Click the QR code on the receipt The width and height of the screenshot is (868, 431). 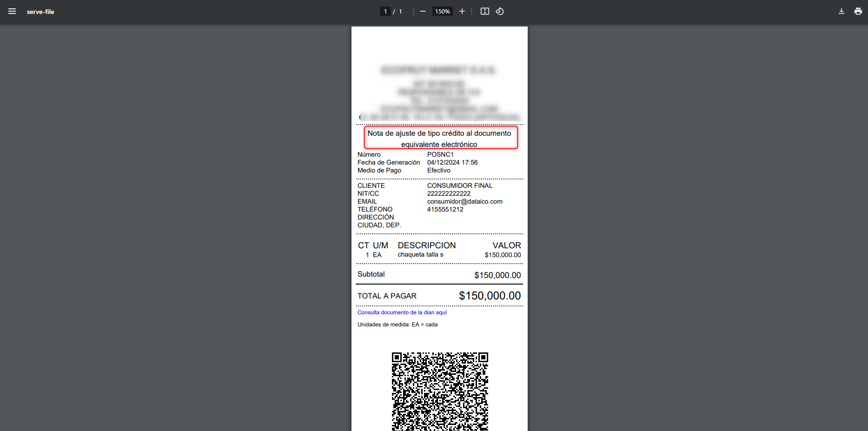pyautogui.click(x=439, y=391)
